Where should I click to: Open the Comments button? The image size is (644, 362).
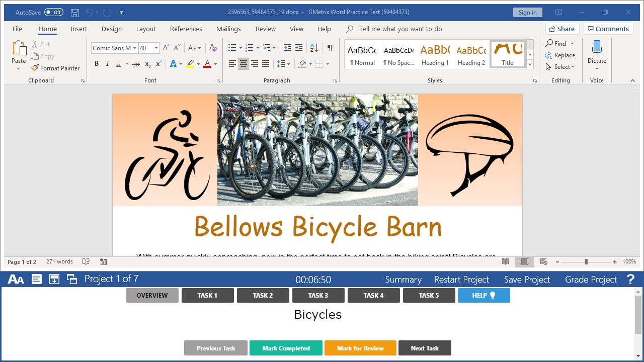608,29
